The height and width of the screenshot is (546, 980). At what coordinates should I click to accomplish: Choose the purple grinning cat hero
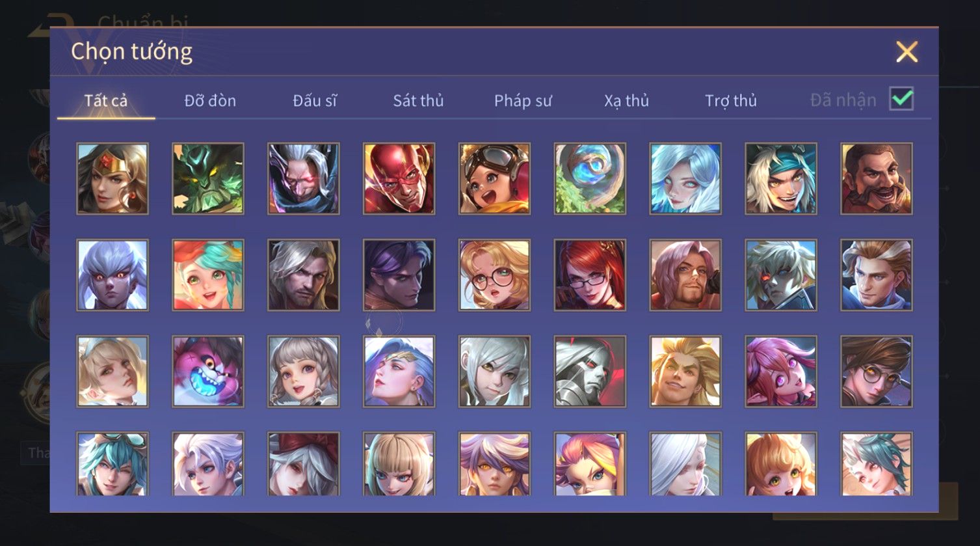[208, 372]
